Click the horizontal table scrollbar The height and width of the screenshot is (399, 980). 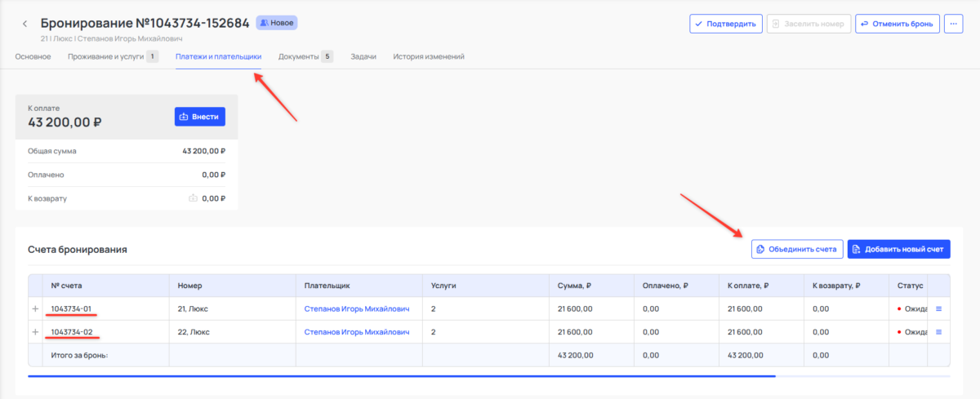point(401,376)
